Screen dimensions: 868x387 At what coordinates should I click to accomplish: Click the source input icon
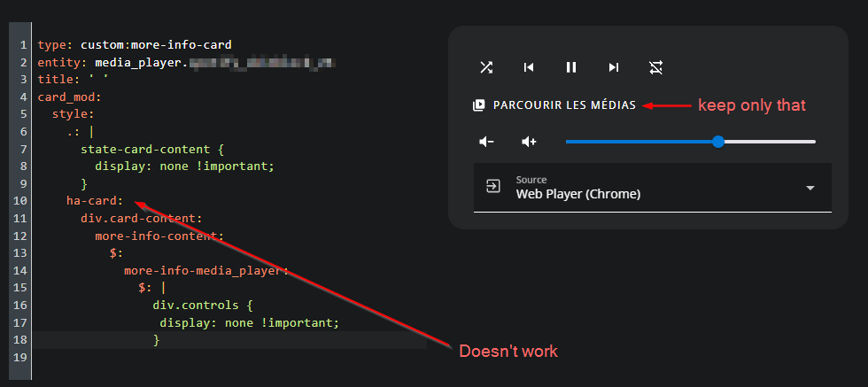pyautogui.click(x=492, y=187)
